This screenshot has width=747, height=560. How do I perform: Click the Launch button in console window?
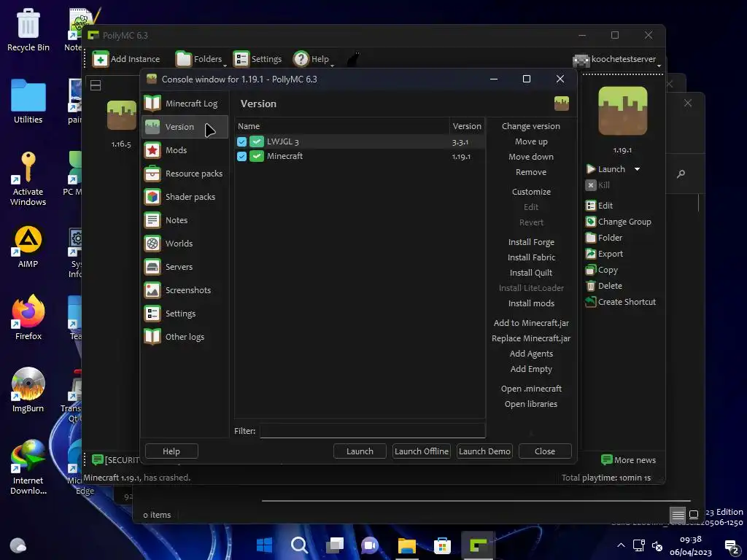[x=360, y=451]
